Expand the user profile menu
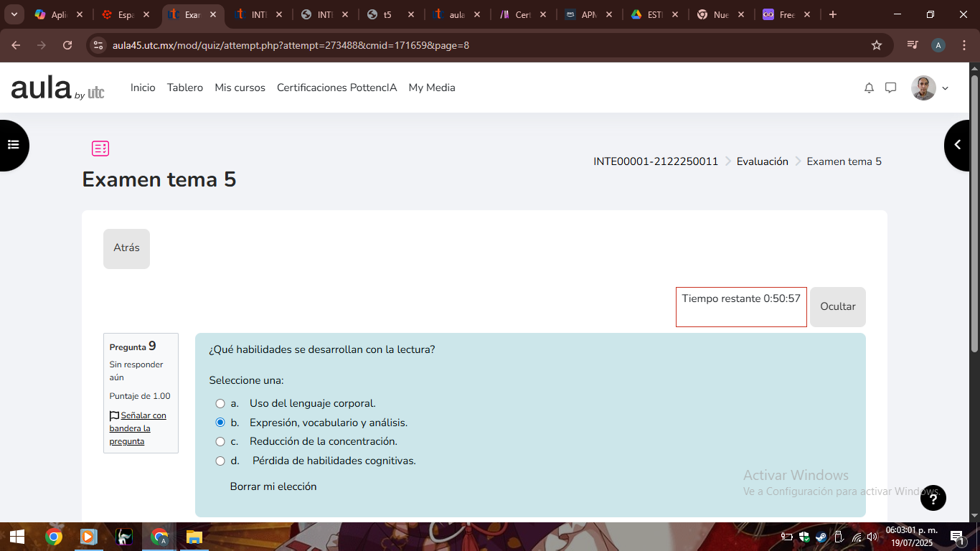The height and width of the screenshot is (551, 980). (x=930, y=88)
